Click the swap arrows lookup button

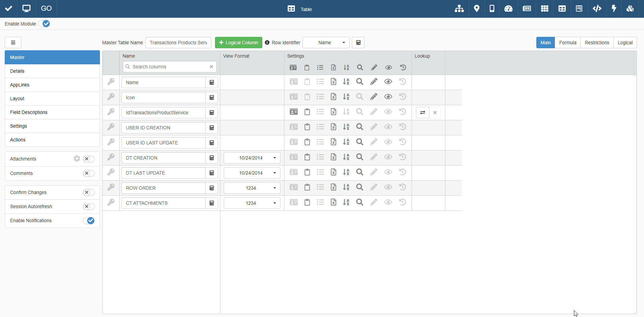(423, 113)
